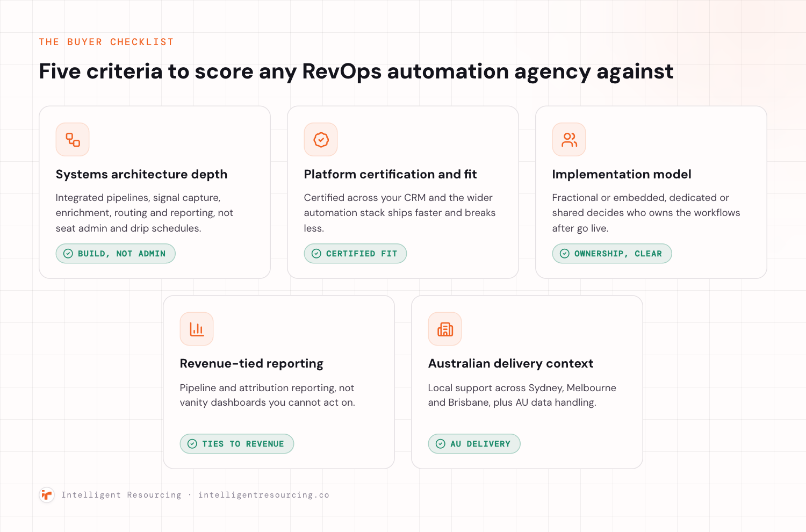Click the Implementation model people icon
The width and height of the screenshot is (806, 532).
point(569,140)
